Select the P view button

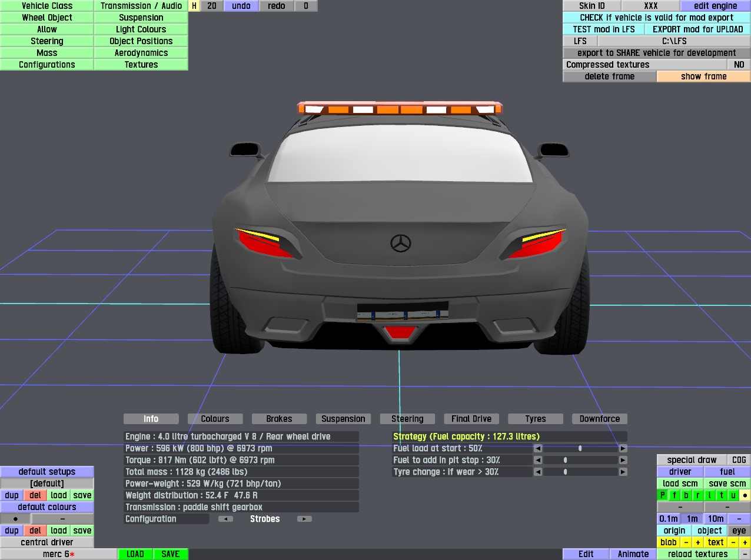(x=663, y=495)
